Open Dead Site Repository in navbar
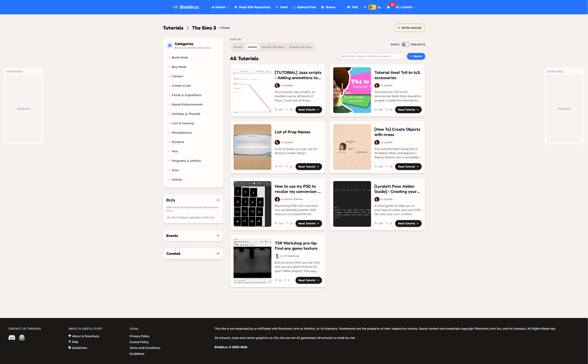Image resolution: width=588 pixels, height=364 pixels. 252,7
